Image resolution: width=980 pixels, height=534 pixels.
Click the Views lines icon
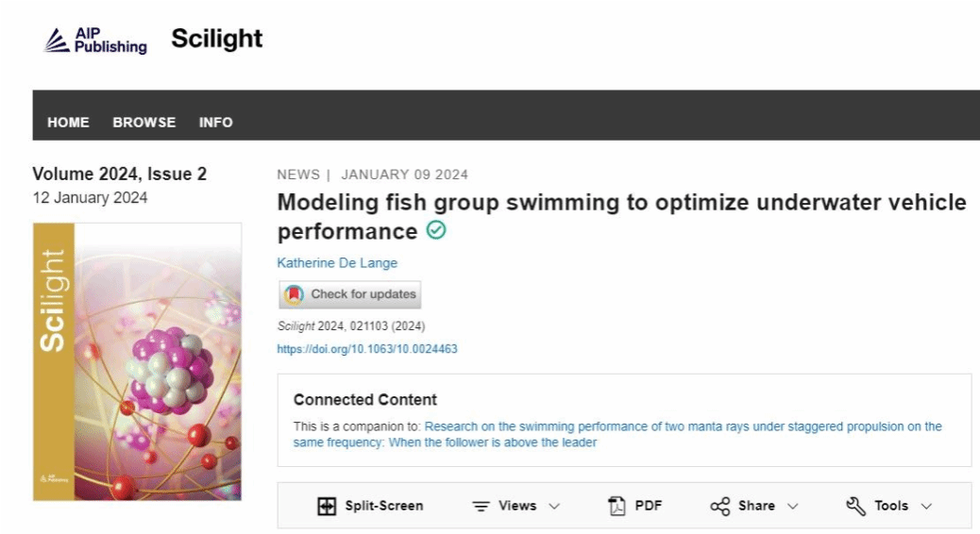tap(482, 506)
